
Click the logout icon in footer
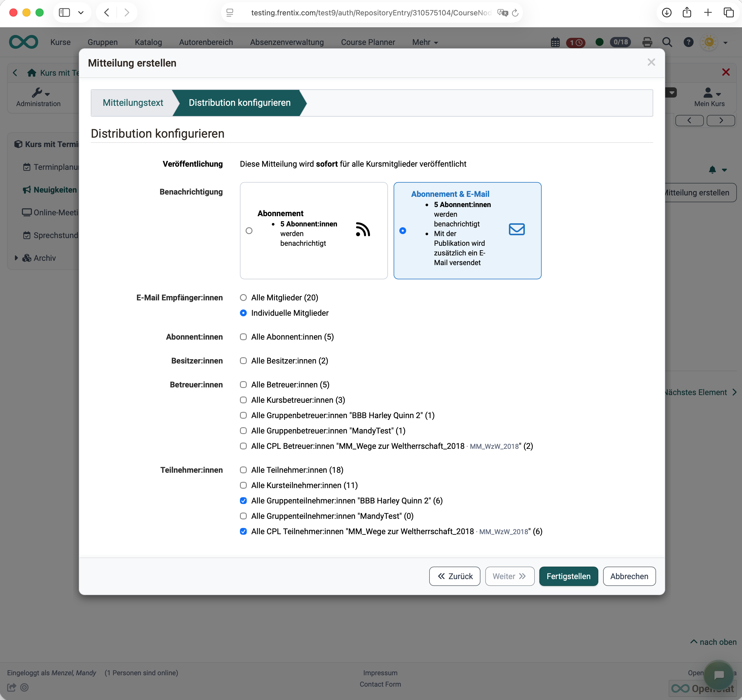coord(12,687)
